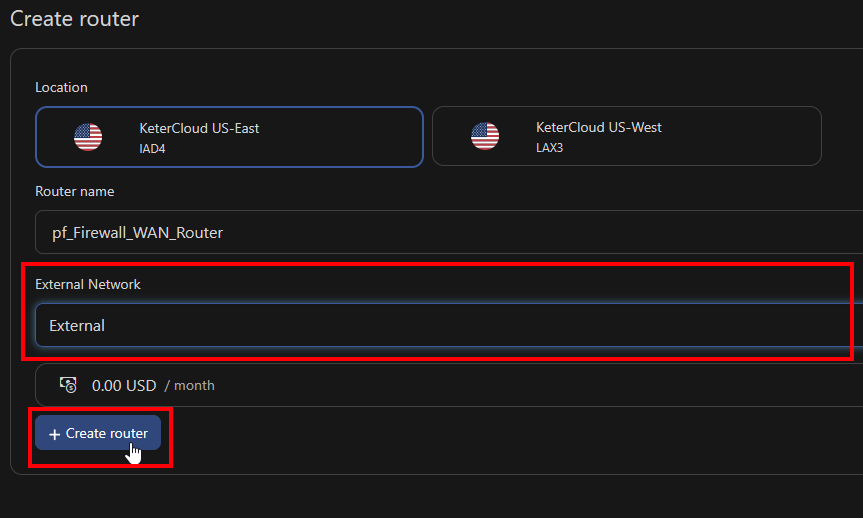Image resolution: width=863 pixels, height=518 pixels.
Task: Click the IAD4 datacenter code
Action: 152,149
